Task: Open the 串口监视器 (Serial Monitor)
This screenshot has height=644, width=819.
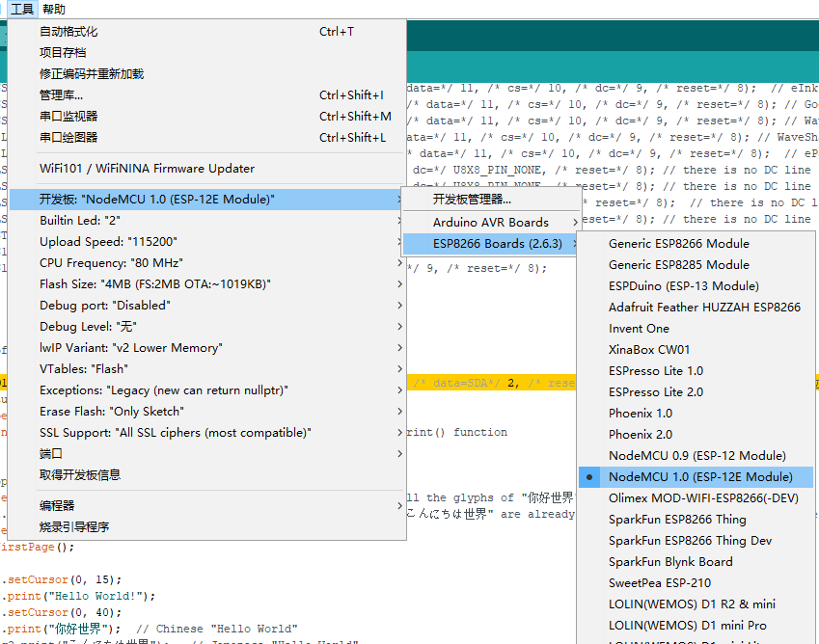Action: point(58,116)
